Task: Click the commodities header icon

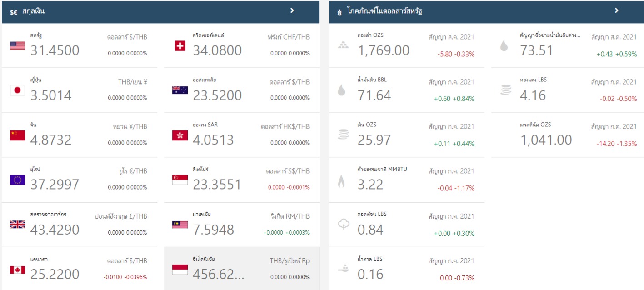Action: pos(339,12)
